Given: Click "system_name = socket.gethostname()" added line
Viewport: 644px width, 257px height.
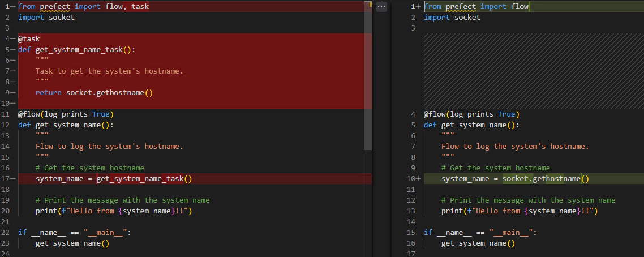Looking at the screenshot, I should pos(515,178).
